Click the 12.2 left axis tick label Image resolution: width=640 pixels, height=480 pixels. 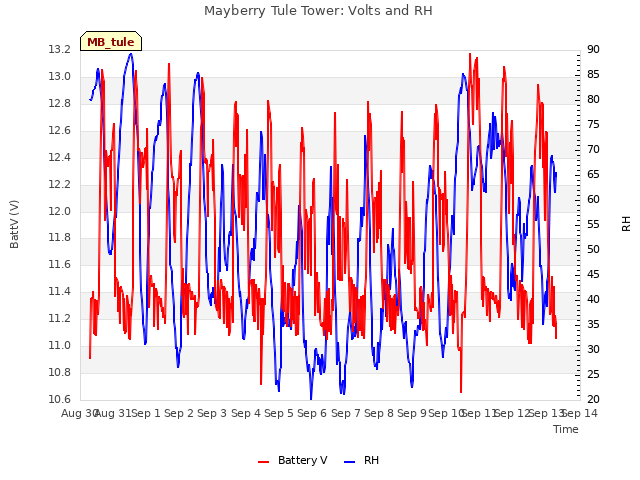point(59,184)
